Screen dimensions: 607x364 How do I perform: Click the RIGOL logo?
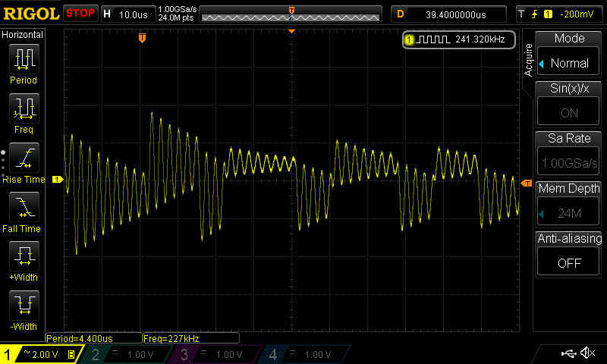(31, 14)
